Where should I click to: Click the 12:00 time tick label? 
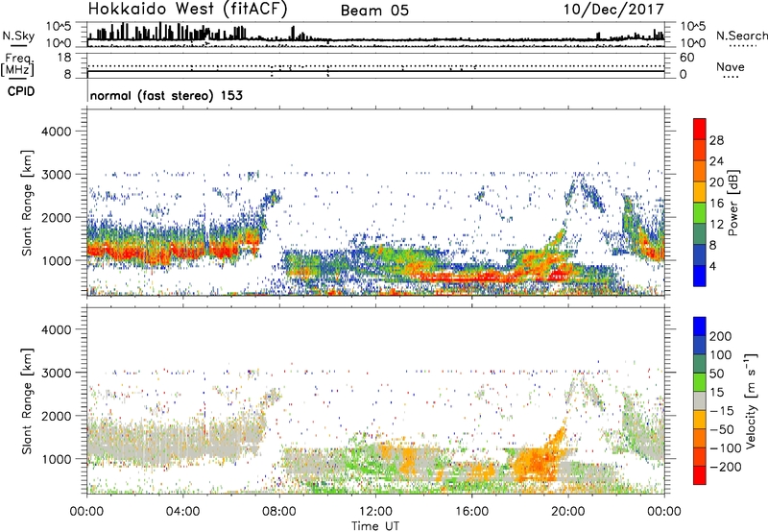[x=375, y=512]
